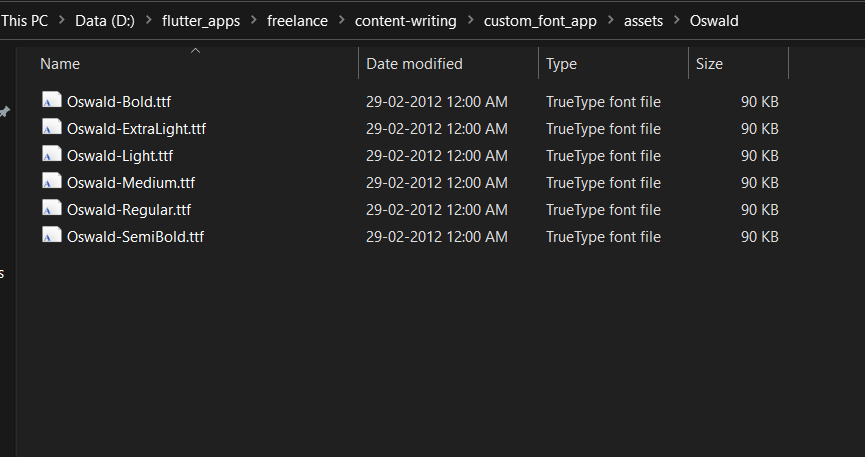Navigate to content-writing in the address bar
865x457 pixels.
pos(405,21)
